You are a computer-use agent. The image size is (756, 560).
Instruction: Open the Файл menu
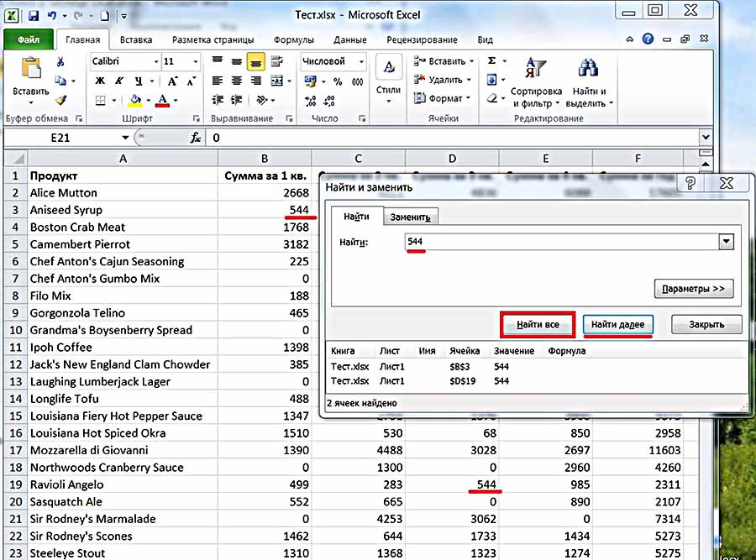tap(28, 39)
